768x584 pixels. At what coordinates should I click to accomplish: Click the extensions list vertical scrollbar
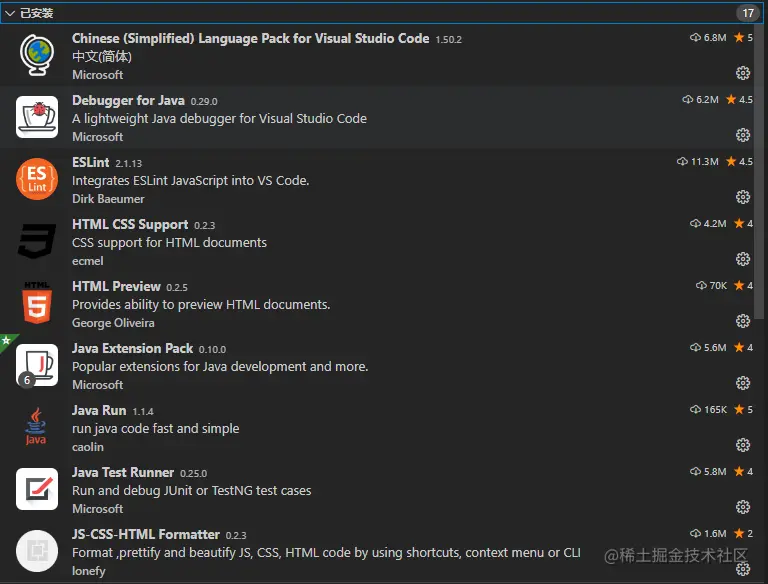tap(759, 171)
